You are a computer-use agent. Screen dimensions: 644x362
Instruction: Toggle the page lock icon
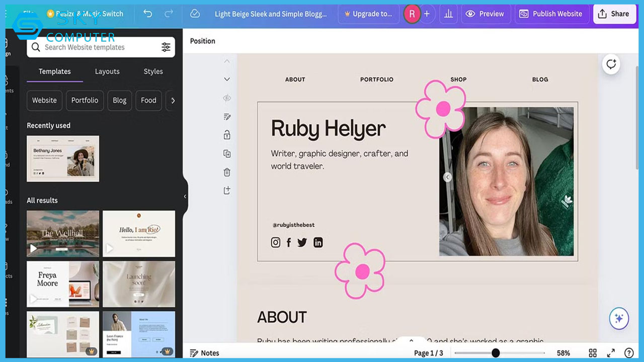point(227,135)
